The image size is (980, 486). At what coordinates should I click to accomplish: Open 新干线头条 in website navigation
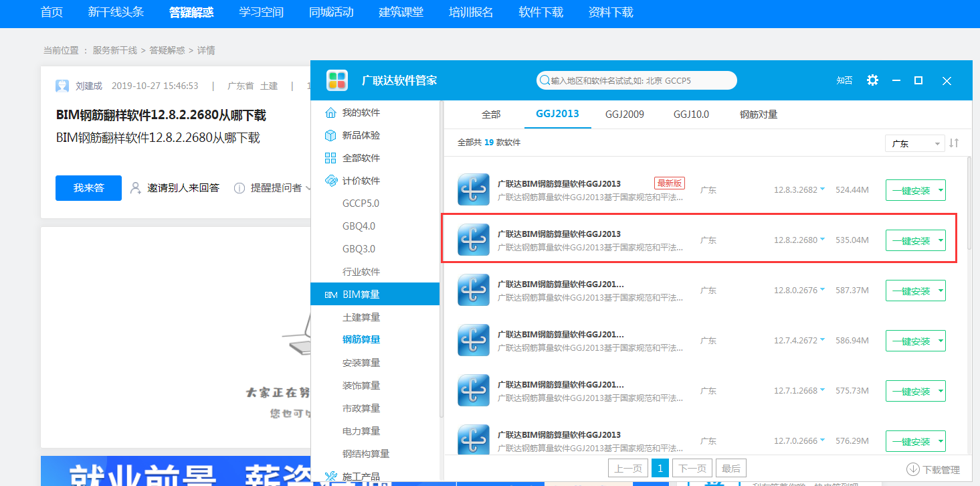[x=116, y=12]
